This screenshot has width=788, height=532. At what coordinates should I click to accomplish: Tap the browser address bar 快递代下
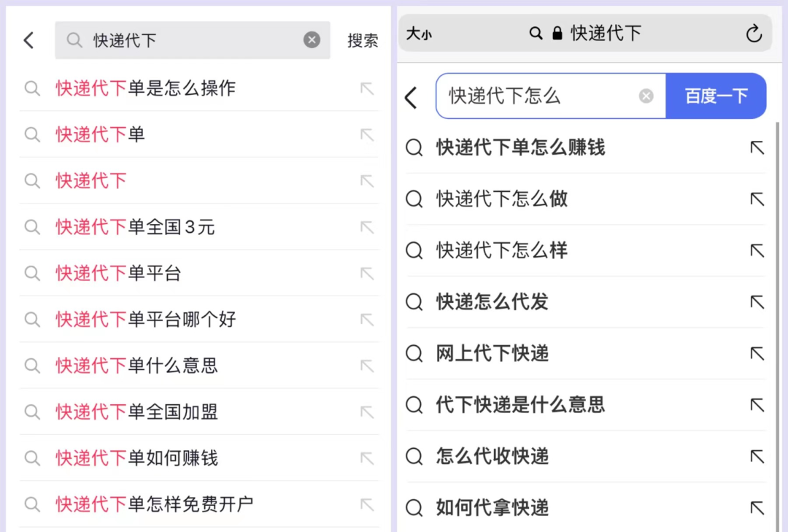tap(585, 34)
